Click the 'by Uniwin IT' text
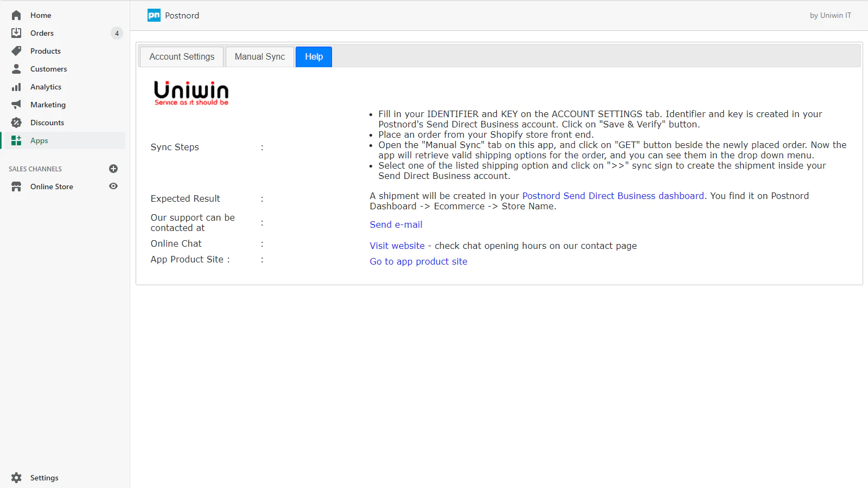The height and width of the screenshot is (488, 868). tap(831, 15)
